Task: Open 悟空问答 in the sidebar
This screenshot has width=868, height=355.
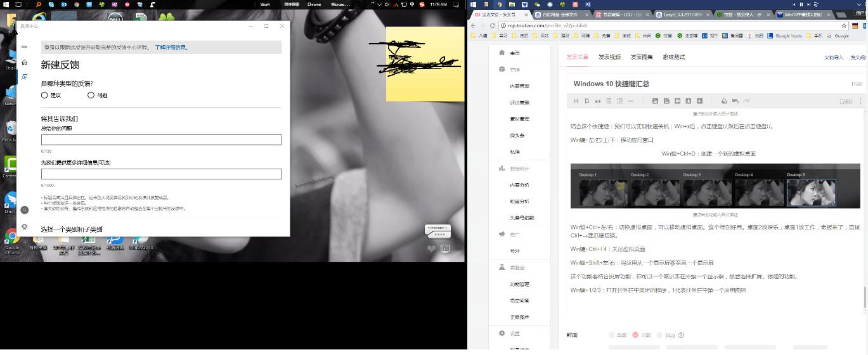Action: (x=519, y=301)
